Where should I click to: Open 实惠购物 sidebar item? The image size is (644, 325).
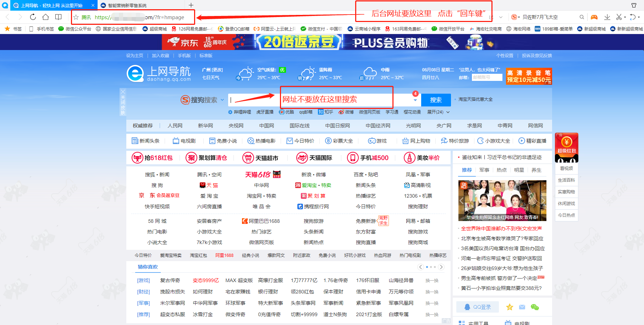point(566,192)
